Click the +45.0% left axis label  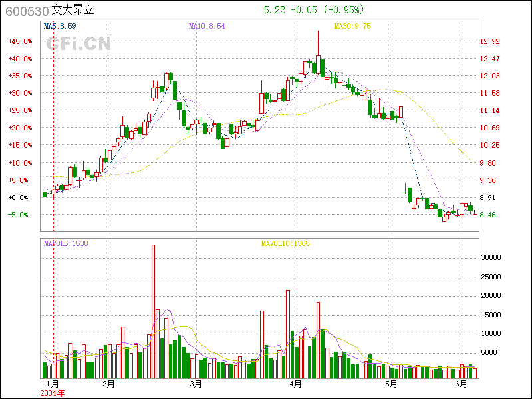pyautogui.click(x=20, y=41)
